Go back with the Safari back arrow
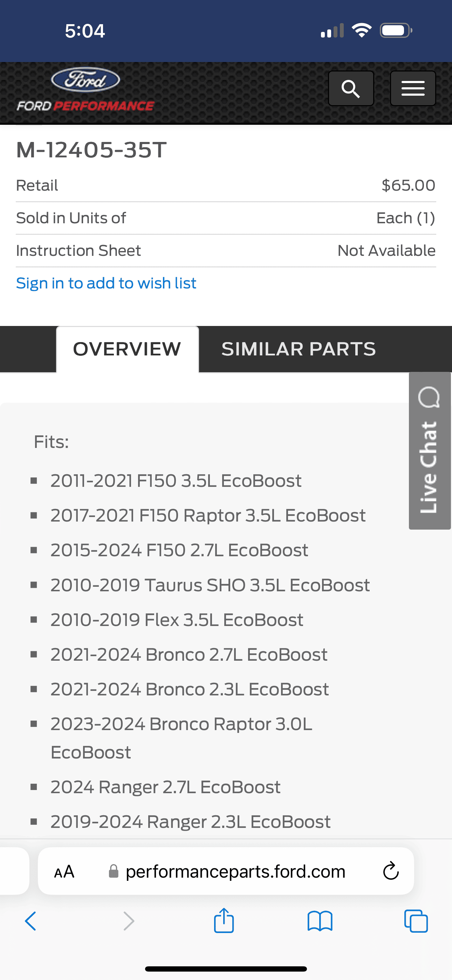 (x=30, y=921)
